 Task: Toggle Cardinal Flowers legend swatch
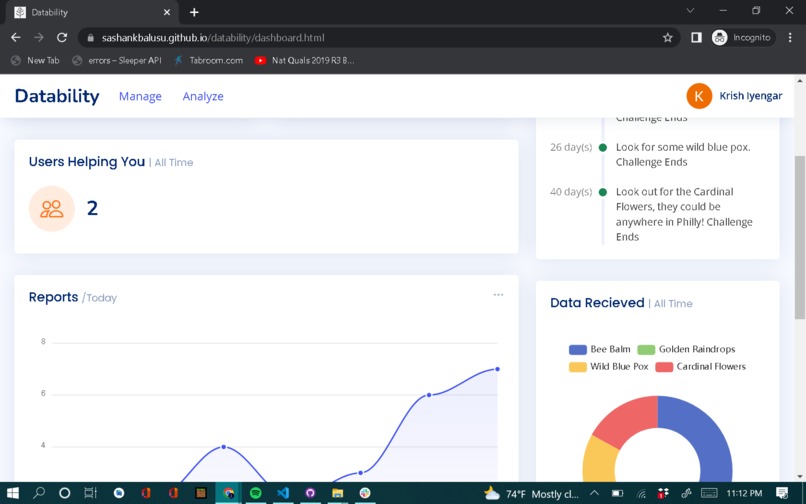(x=664, y=367)
